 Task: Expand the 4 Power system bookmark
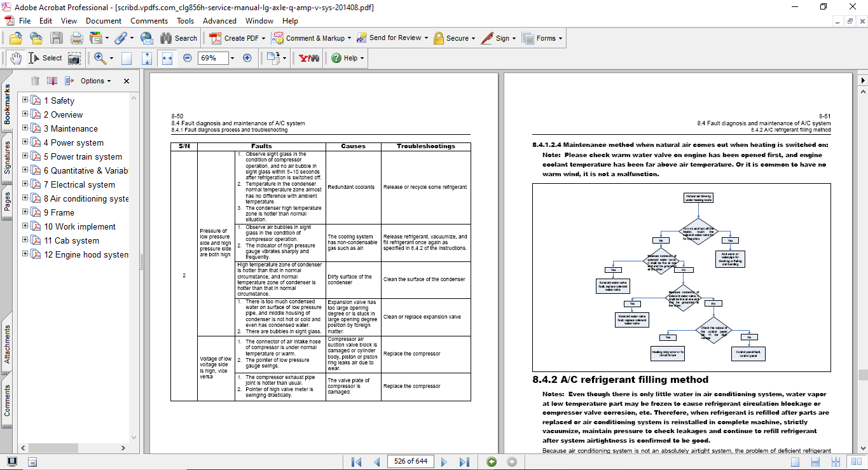25,142
